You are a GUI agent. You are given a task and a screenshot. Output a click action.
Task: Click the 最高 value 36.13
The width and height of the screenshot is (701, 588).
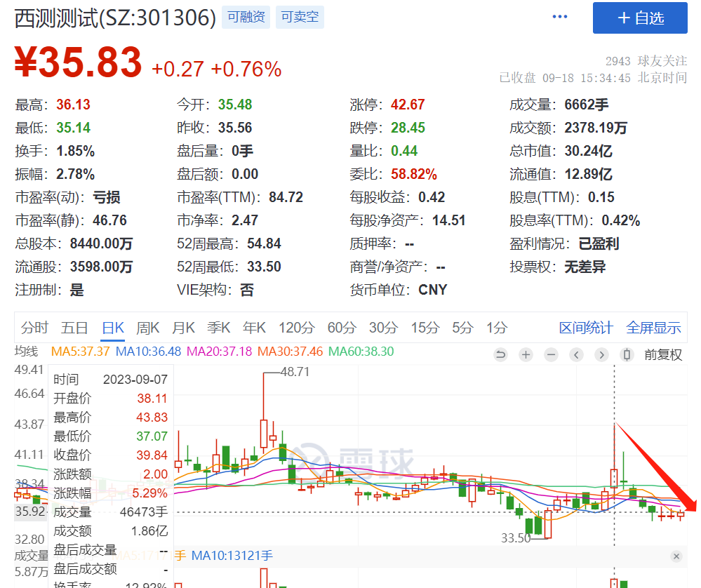coord(73,105)
